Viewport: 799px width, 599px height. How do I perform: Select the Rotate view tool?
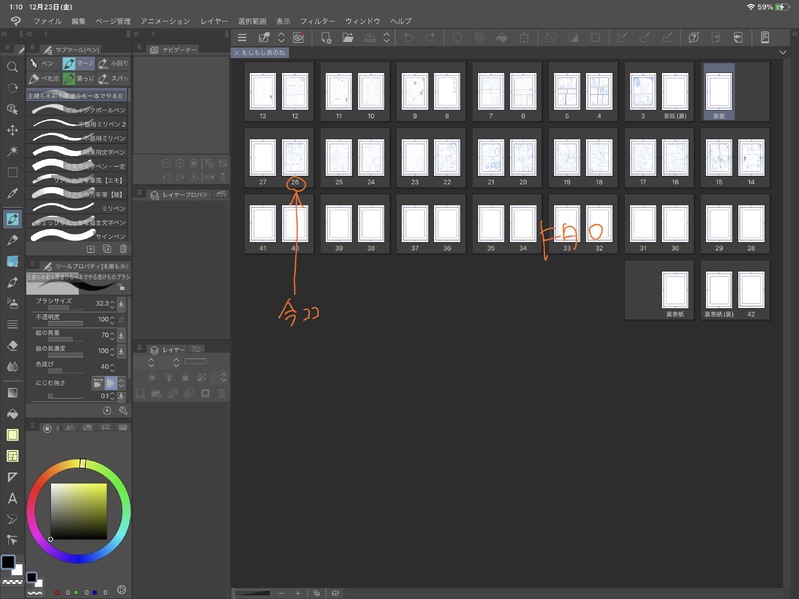coord(12,88)
